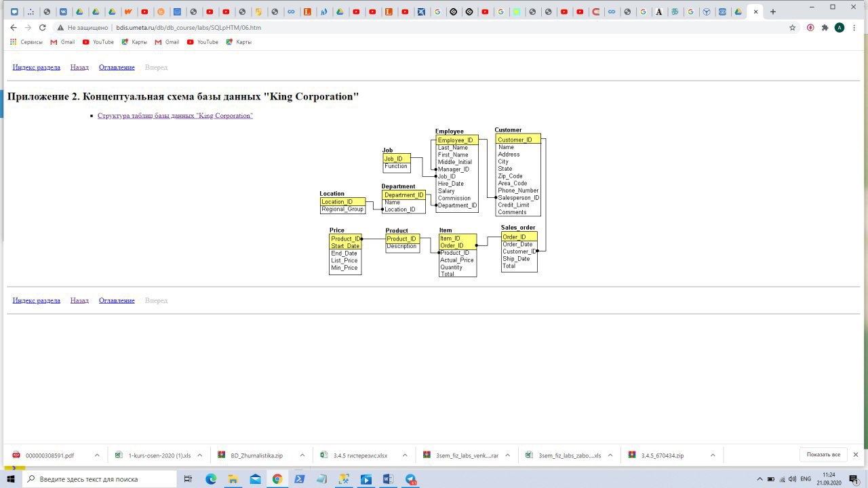
Task: Open first YouTube bookmark in bar
Action: [x=98, y=42]
